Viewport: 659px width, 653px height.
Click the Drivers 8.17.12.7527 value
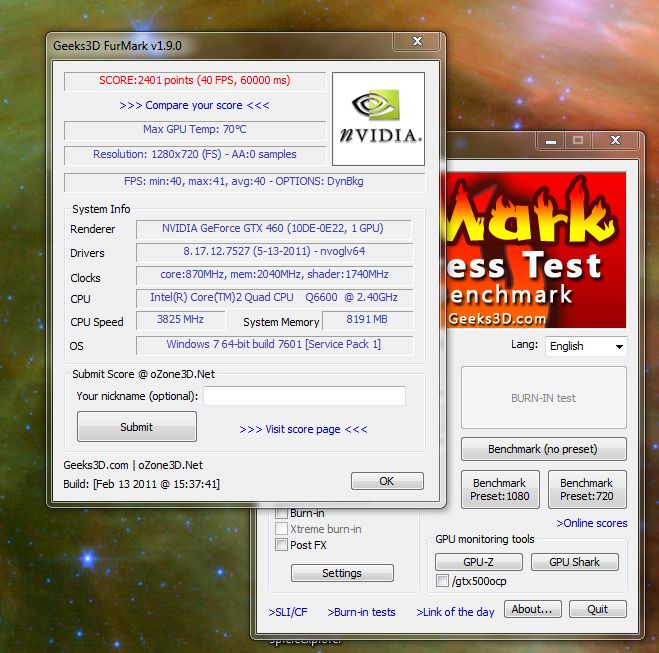[x=274, y=252]
